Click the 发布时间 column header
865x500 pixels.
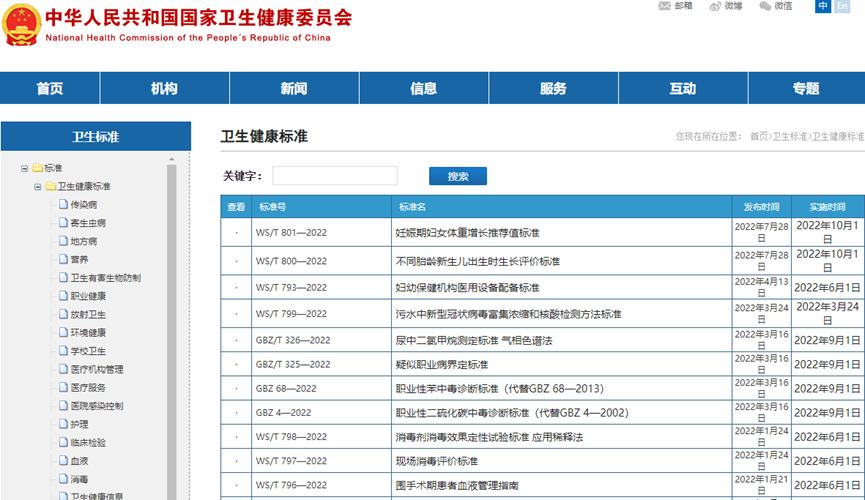[x=761, y=207]
